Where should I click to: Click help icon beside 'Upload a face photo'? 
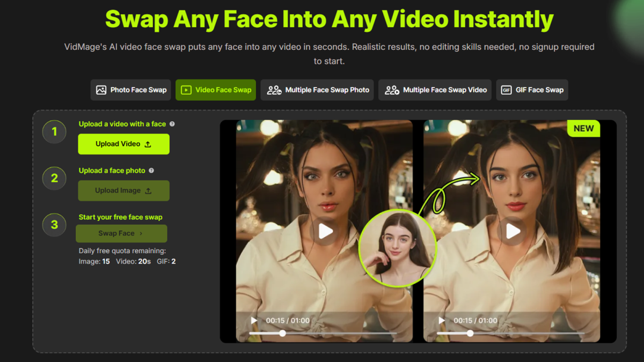[151, 171]
